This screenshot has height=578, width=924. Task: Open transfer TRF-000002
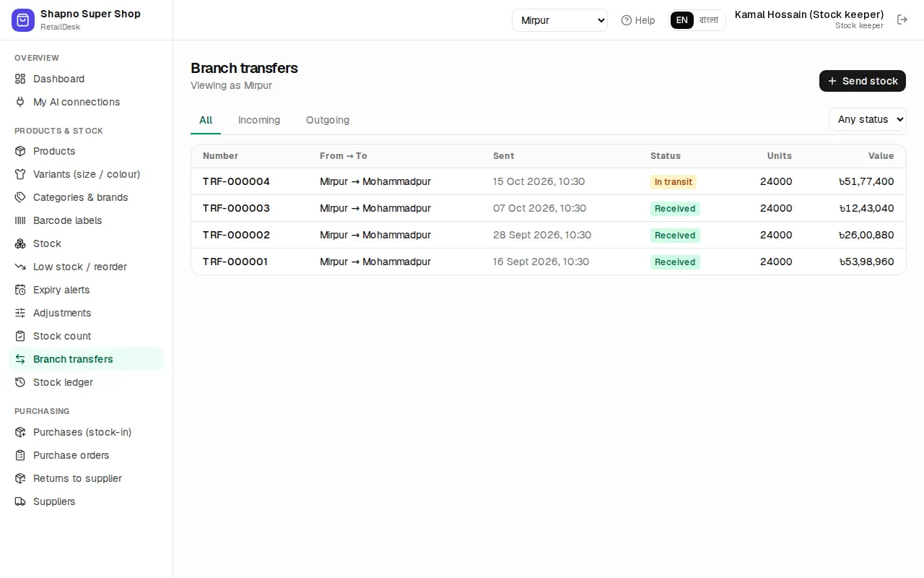(236, 235)
